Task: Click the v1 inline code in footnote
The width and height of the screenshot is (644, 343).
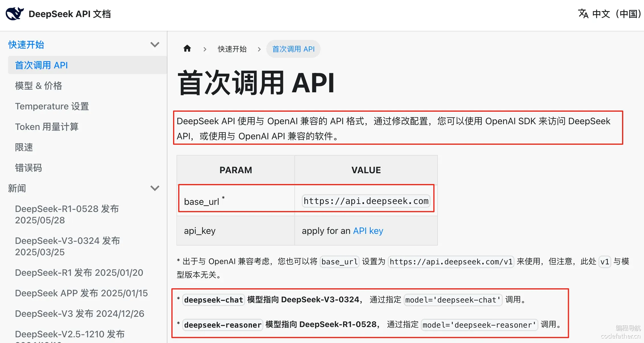Action: (605, 262)
